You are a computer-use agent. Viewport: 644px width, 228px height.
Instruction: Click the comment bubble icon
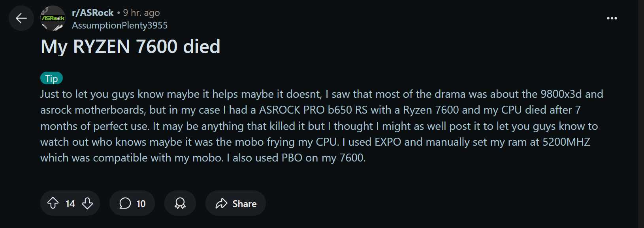click(x=125, y=203)
